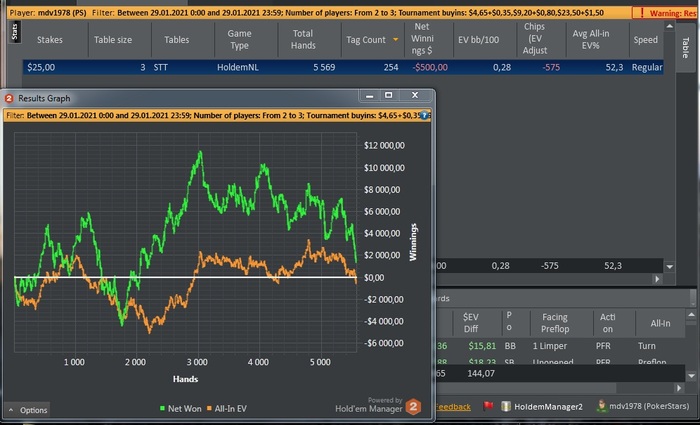Sort by Speed column header
Screen dimensions: 700x425
tap(646, 40)
